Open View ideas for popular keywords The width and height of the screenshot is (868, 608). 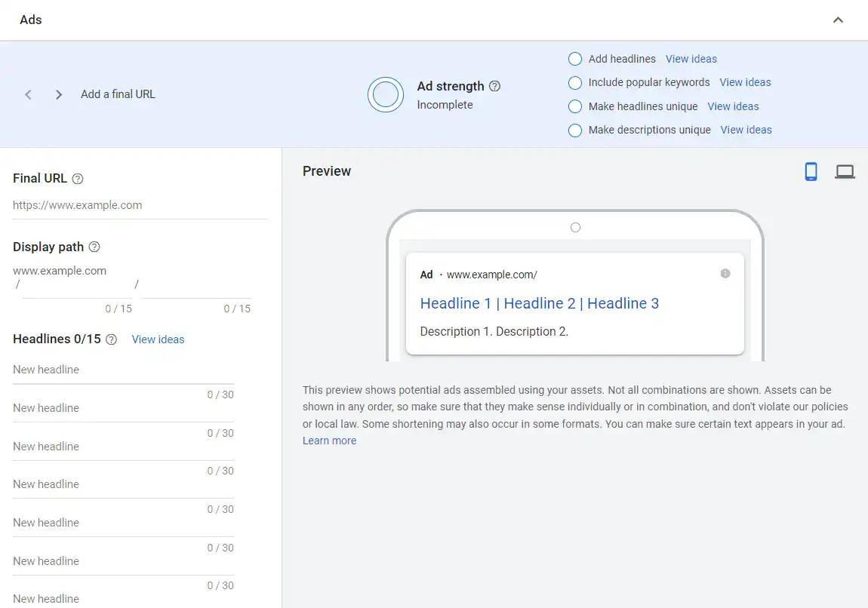(745, 82)
